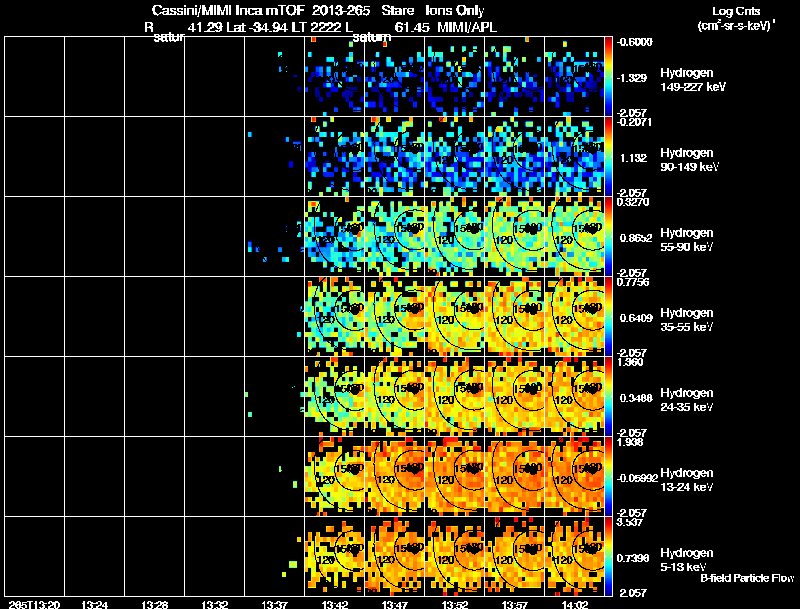Click the (cm²-sr-s-keV) units label

tap(736, 25)
